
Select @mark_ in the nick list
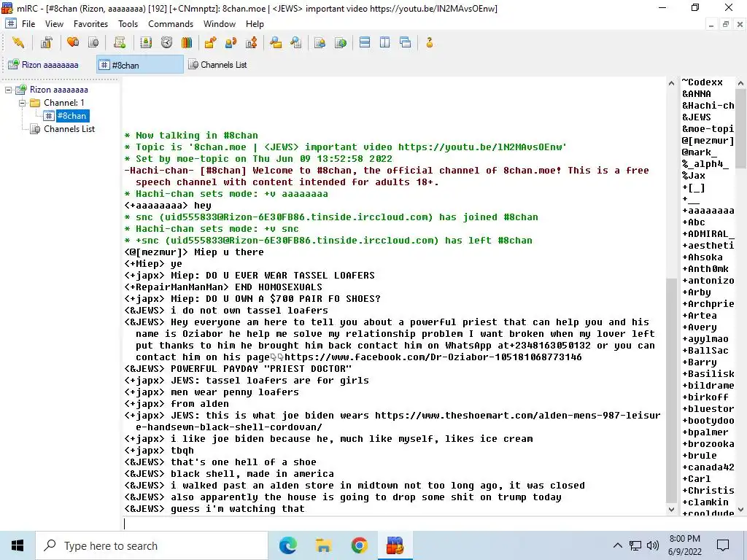(700, 152)
